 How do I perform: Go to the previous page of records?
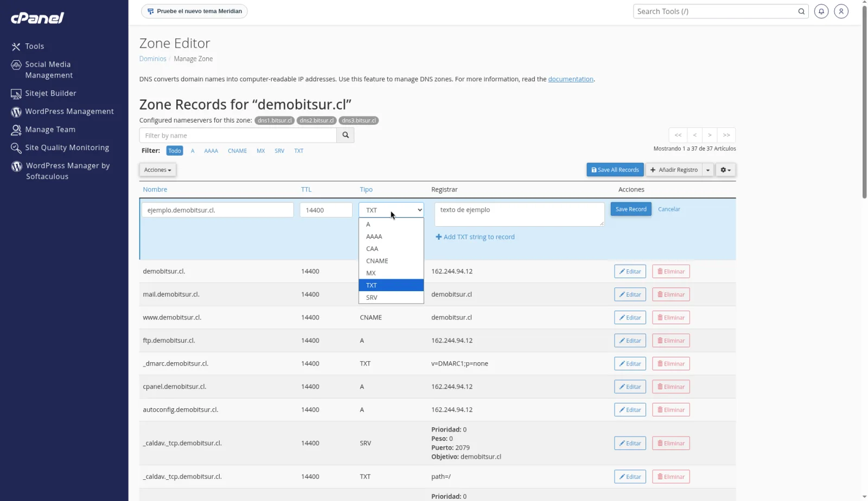(695, 135)
